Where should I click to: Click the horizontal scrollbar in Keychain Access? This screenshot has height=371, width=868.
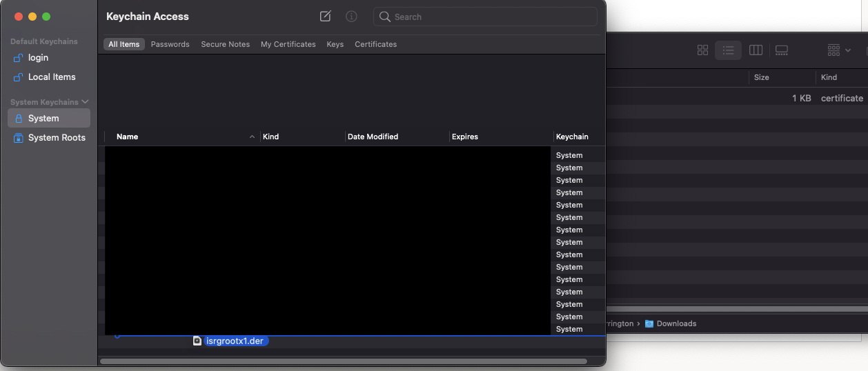click(x=343, y=361)
